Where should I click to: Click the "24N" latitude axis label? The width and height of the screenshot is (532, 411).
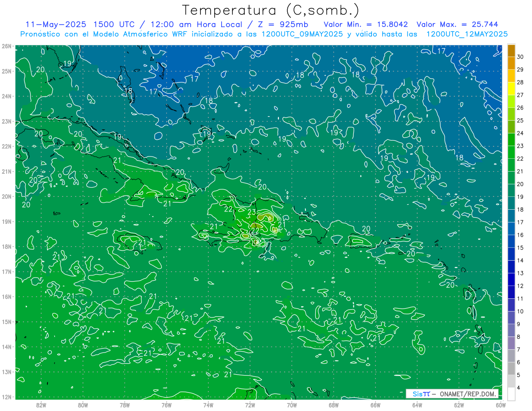[7, 96]
